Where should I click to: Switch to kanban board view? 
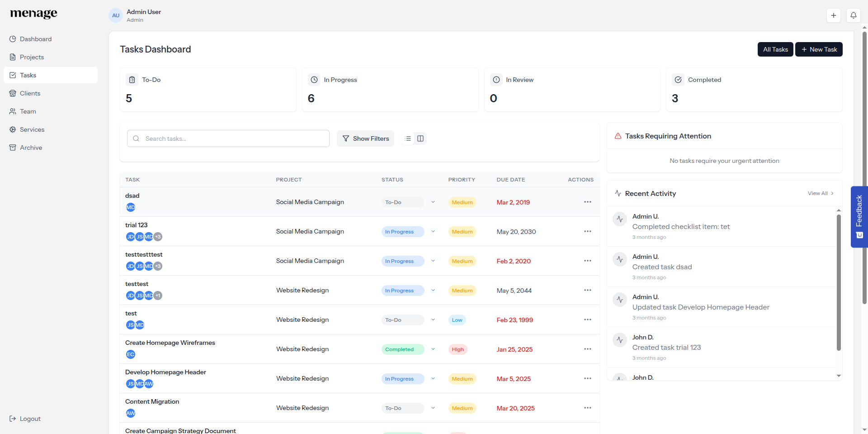[420, 138]
